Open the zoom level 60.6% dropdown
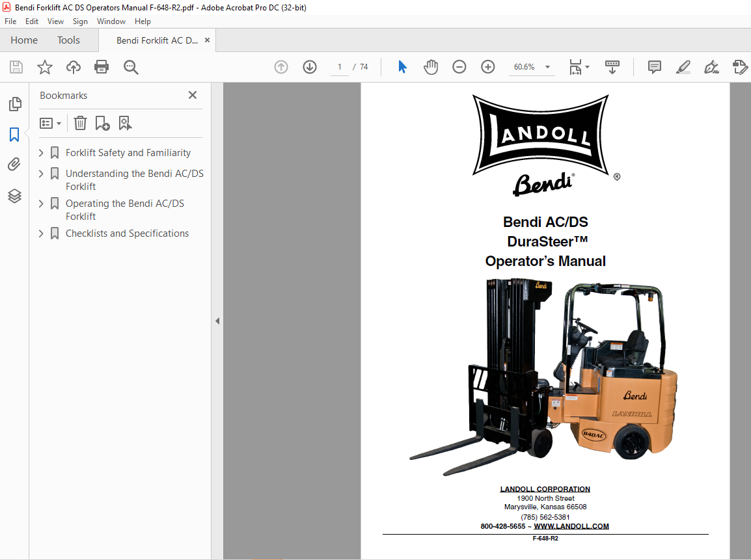This screenshot has height=560, width=751. click(547, 67)
